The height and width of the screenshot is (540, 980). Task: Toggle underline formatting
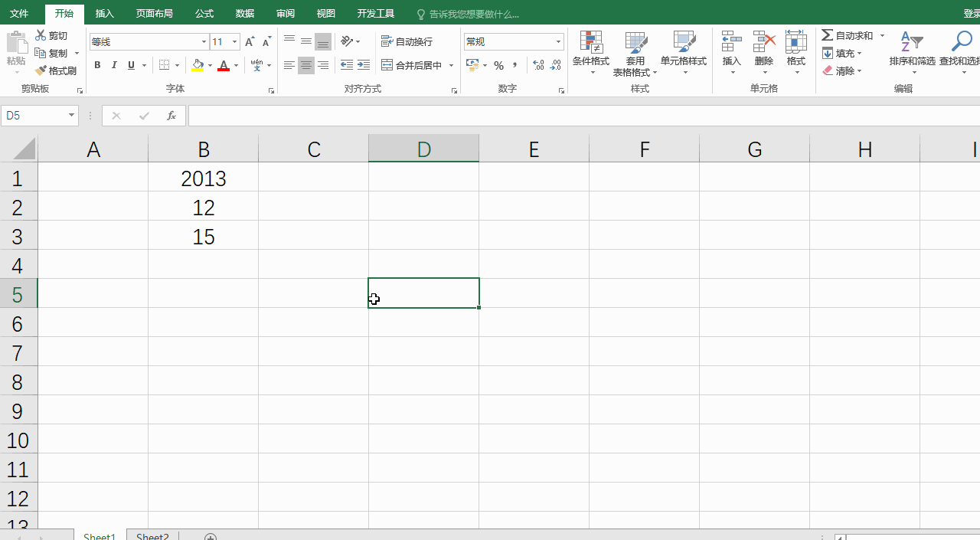click(131, 66)
